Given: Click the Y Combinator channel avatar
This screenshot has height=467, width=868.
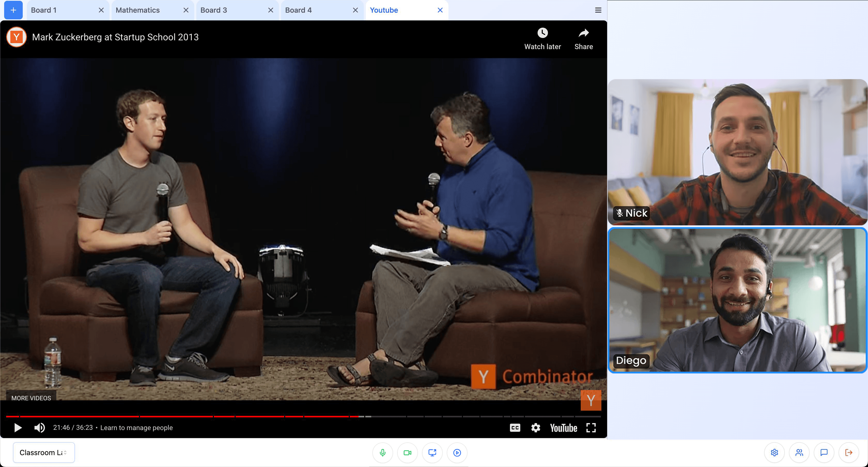Looking at the screenshot, I should (17, 37).
